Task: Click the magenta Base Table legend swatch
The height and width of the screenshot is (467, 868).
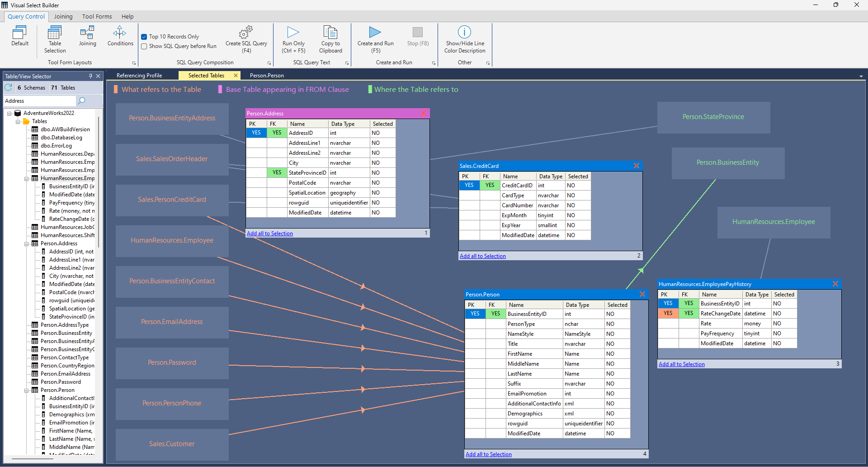Action: click(220, 90)
